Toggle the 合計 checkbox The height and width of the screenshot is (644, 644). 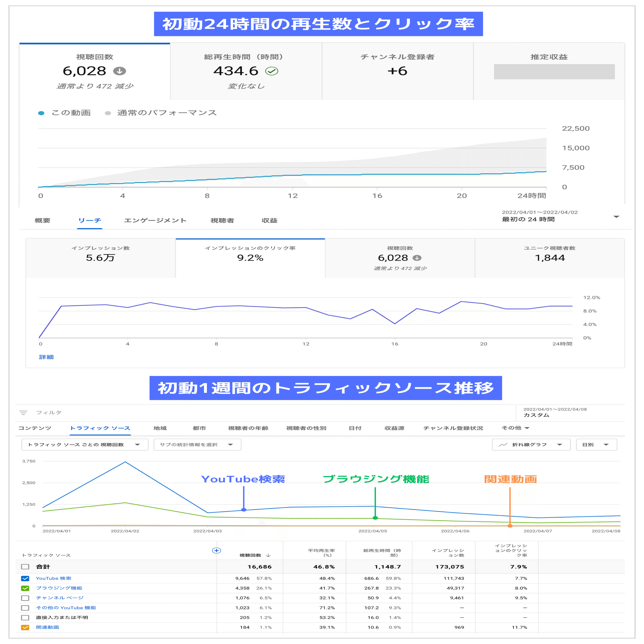click(x=25, y=567)
